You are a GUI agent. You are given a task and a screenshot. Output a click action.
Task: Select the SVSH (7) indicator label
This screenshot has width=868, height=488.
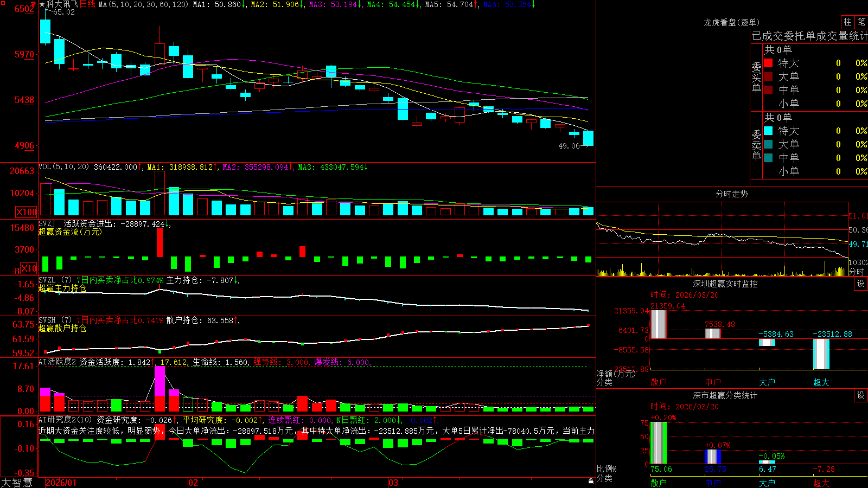(x=55, y=320)
